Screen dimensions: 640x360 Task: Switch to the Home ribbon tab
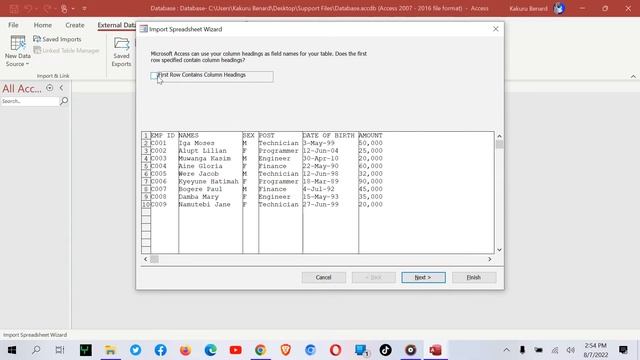pos(42,25)
